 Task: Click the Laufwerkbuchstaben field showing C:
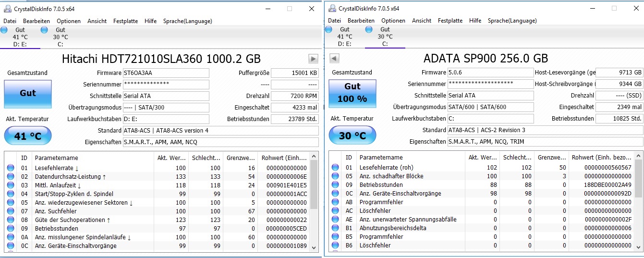point(491,119)
